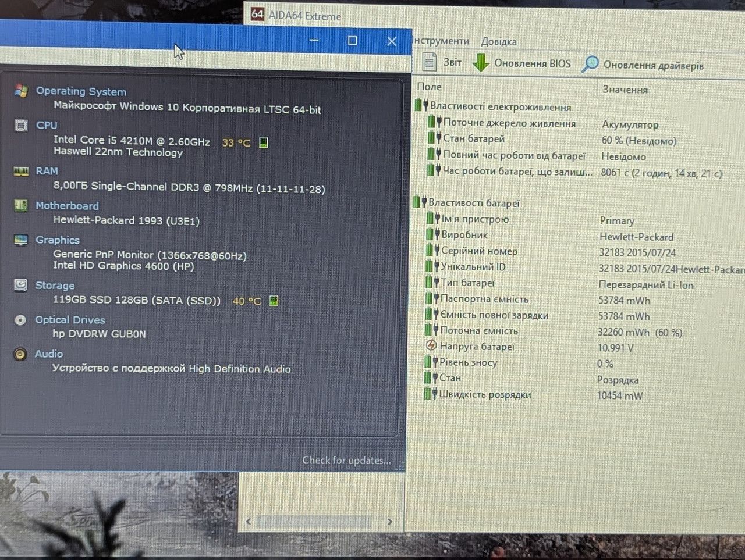
Task: Click the Intel HD Graphics 4600 (HP) text
Action: [123, 266]
